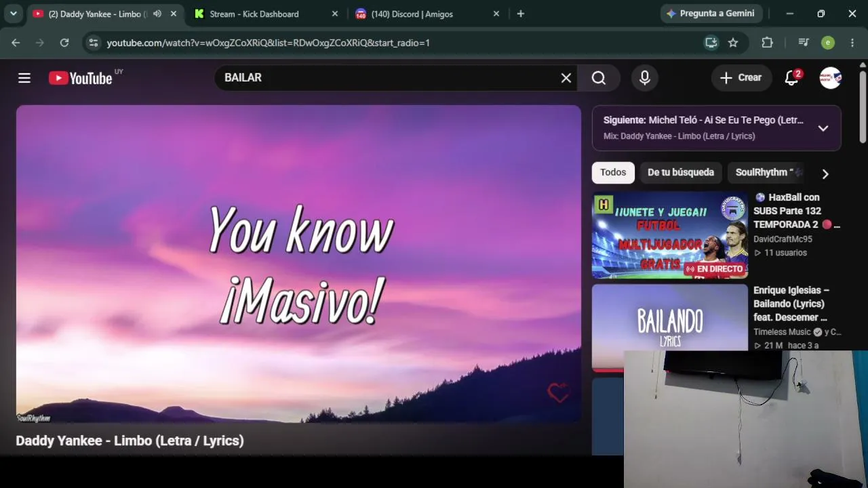Screen dimensions: 868x488
Task: Run the search with the magnifier button
Action: click(599, 78)
